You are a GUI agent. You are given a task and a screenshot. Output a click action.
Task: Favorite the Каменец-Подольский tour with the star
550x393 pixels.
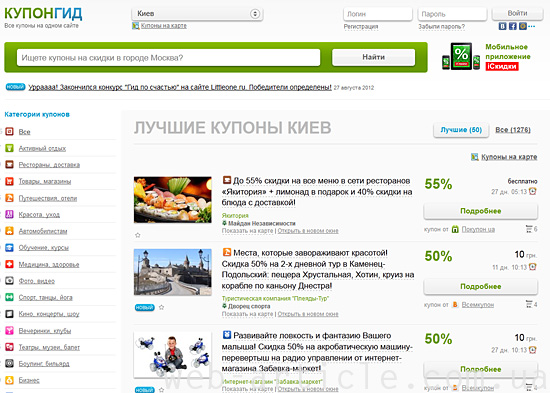(161, 307)
